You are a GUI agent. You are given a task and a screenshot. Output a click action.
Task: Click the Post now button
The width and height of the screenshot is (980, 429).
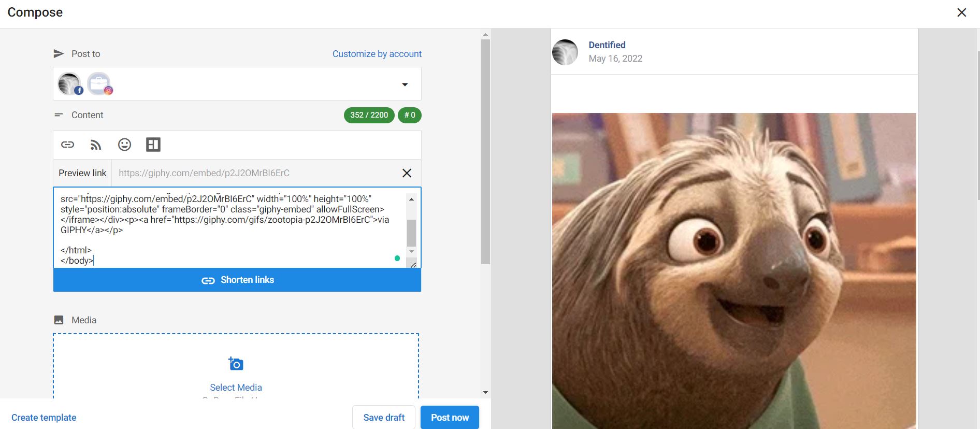pyautogui.click(x=450, y=418)
